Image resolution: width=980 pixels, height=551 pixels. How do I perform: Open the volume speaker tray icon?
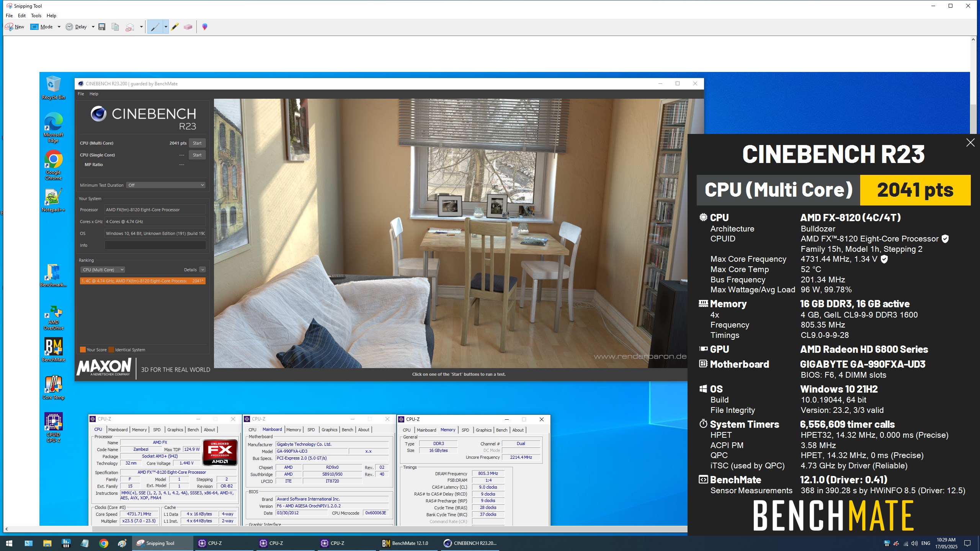[x=915, y=543]
